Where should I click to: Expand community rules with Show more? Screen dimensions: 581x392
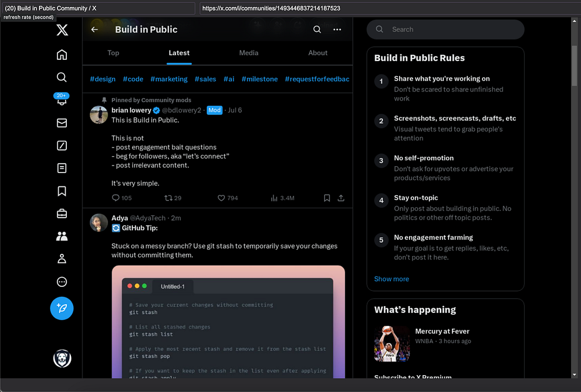(392, 279)
